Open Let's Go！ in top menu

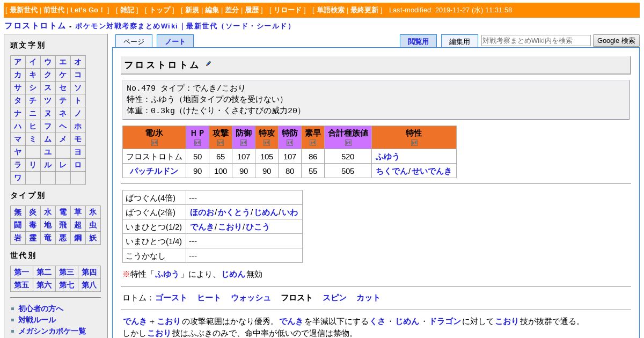[87, 10]
